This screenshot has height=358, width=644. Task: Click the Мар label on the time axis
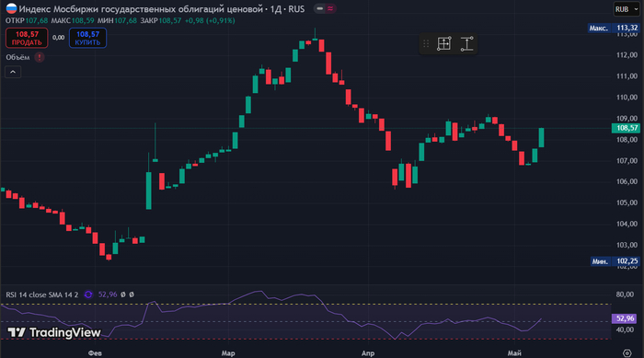pyautogui.click(x=228, y=353)
